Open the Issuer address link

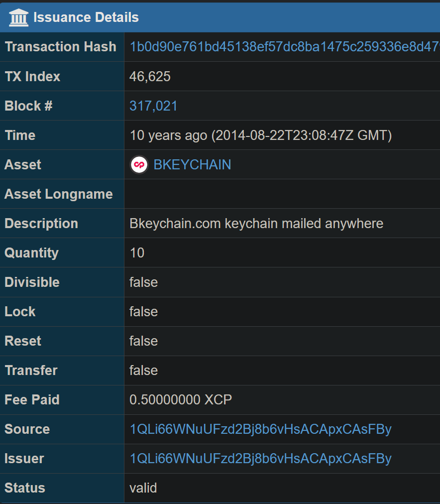tap(260, 459)
